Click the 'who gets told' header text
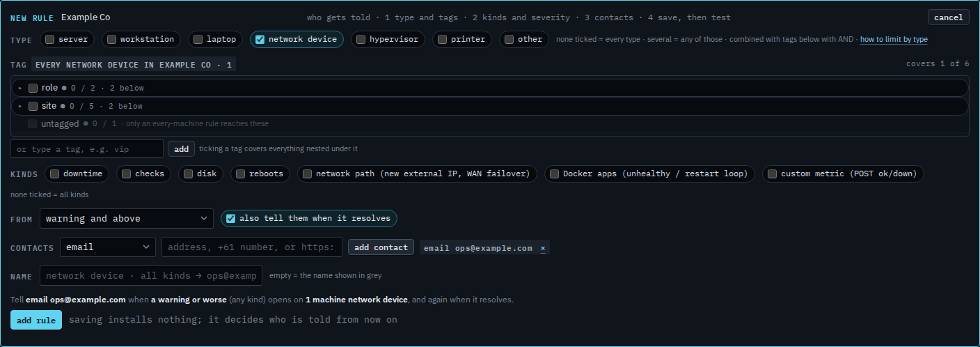This screenshot has height=347, width=980. [338, 17]
